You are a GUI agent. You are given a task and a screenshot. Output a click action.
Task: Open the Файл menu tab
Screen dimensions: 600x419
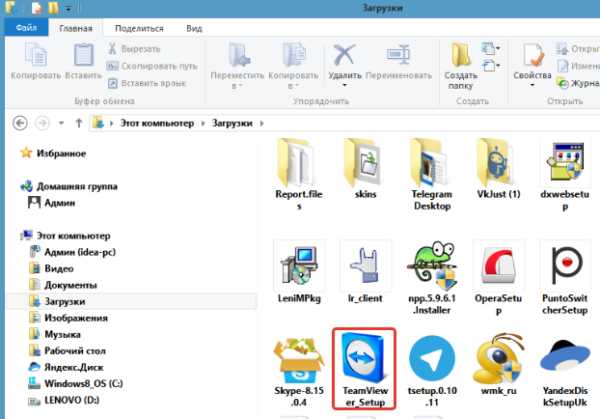pyautogui.click(x=26, y=28)
